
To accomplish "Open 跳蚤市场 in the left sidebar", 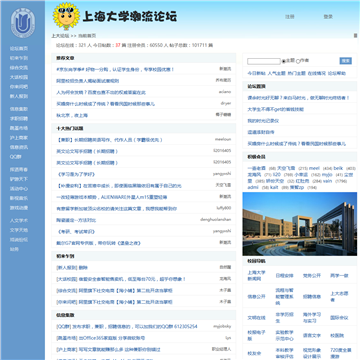I will click(x=19, y=128).
